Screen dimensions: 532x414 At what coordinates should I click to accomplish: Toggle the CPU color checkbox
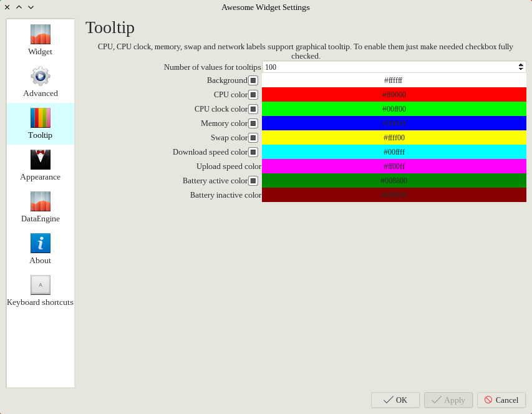[x=253, y=95]
